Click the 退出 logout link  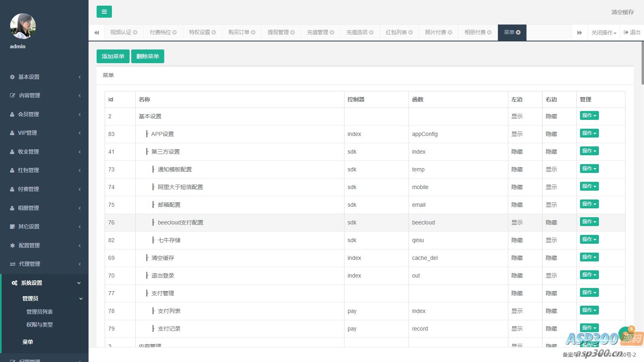click(x=632, y=33)
